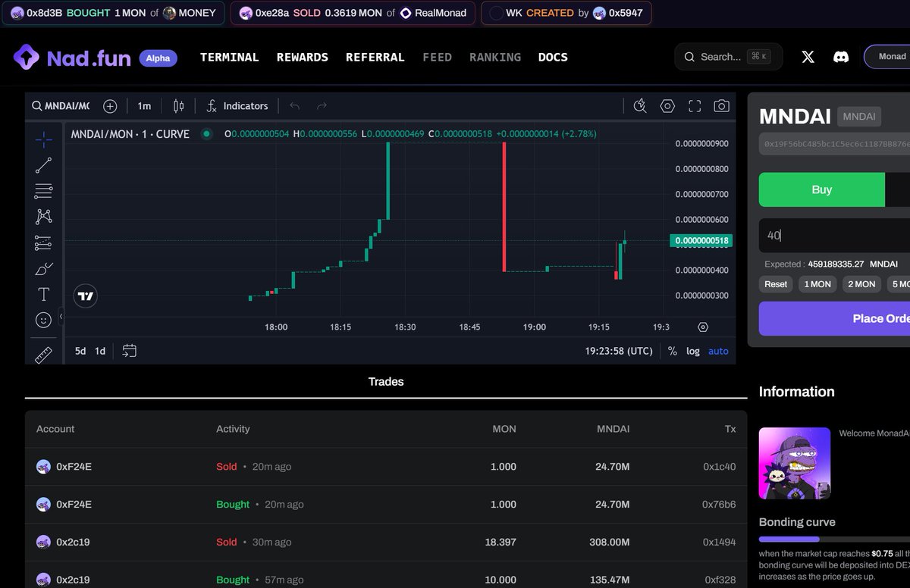Open the FEED nav item
The width and height of the screenshot is (910, 588).
click(438, 57)
